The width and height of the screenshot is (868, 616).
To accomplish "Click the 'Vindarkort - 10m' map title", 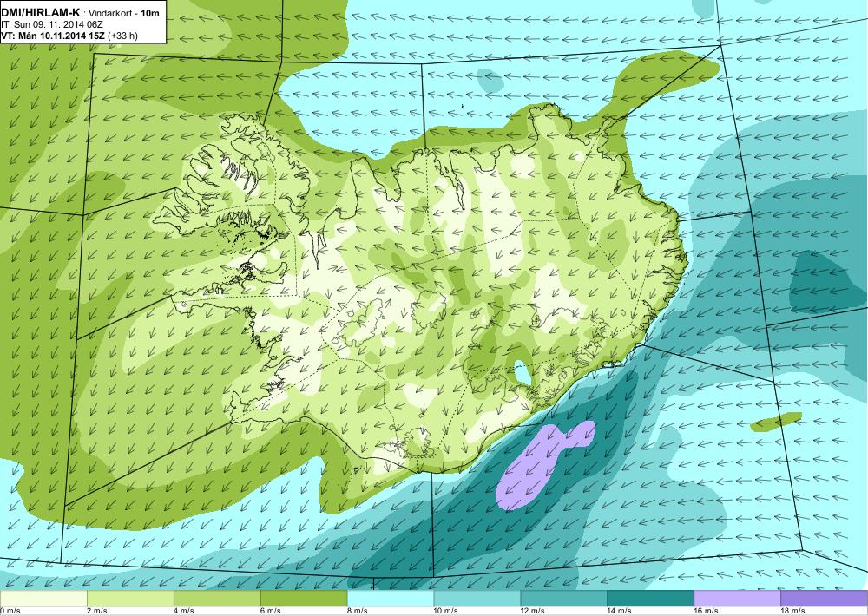I will (x=124, y=13).
